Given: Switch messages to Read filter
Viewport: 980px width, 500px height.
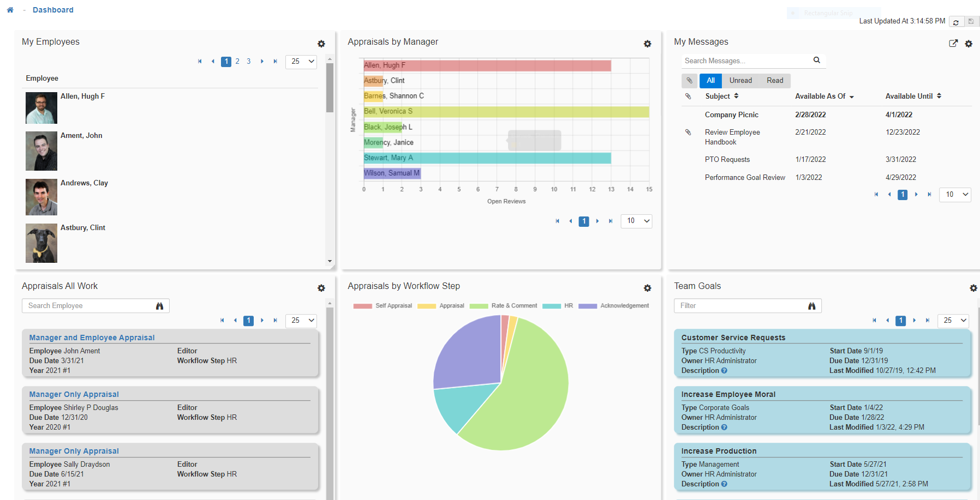Looking at the screenshot, I should click(775, 80).
